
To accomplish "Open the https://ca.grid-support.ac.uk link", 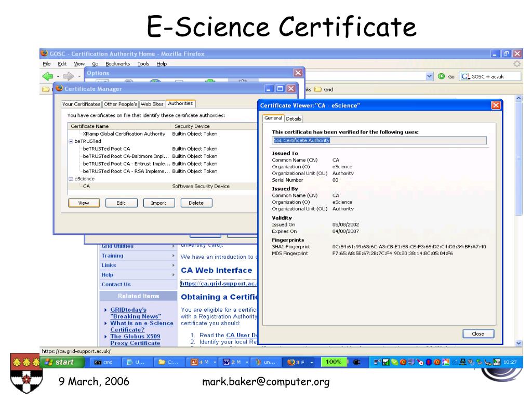I will (x=219, y=284).
